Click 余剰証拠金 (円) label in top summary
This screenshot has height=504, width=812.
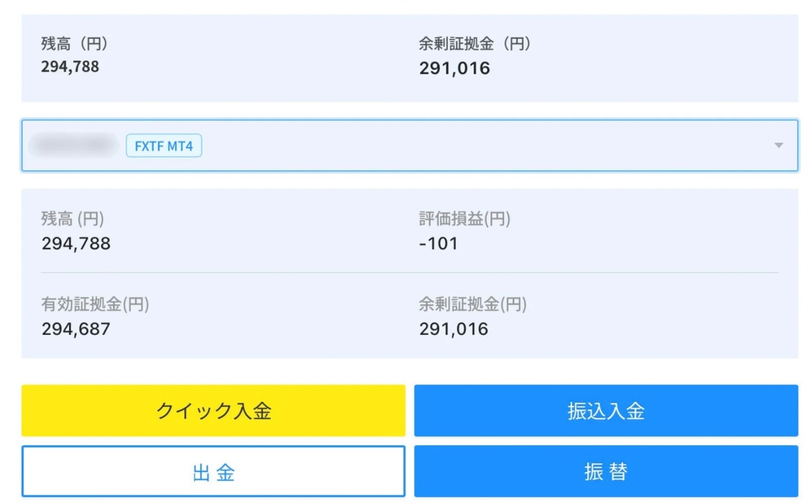coord(474,44)
